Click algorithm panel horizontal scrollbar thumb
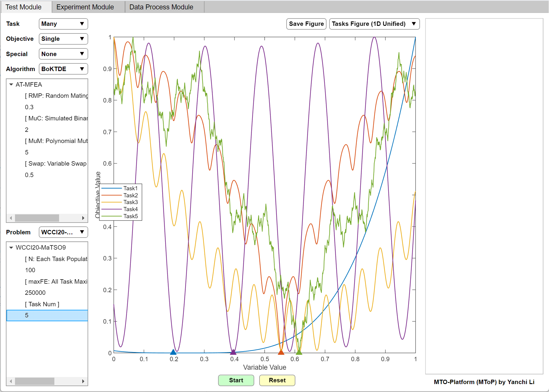Image resolution: width=549 pixels, height=392 pixels. click(37, 218)
